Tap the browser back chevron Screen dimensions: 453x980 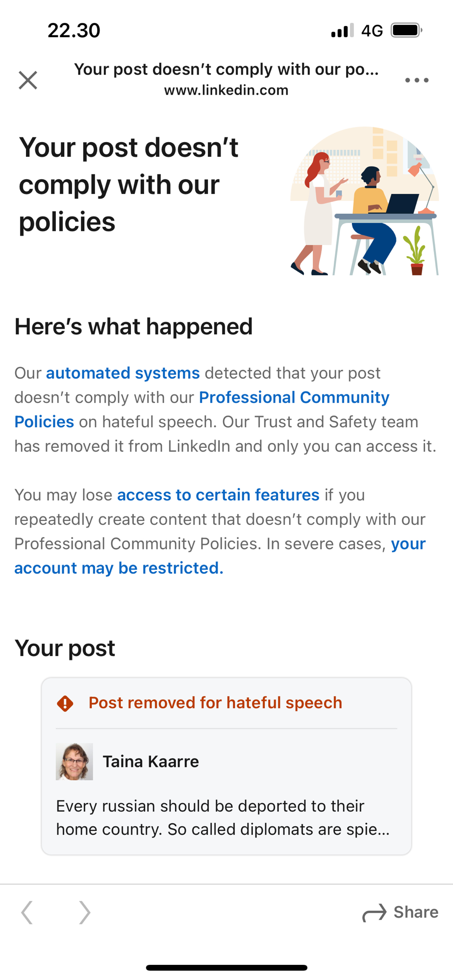tap(27, 912)
